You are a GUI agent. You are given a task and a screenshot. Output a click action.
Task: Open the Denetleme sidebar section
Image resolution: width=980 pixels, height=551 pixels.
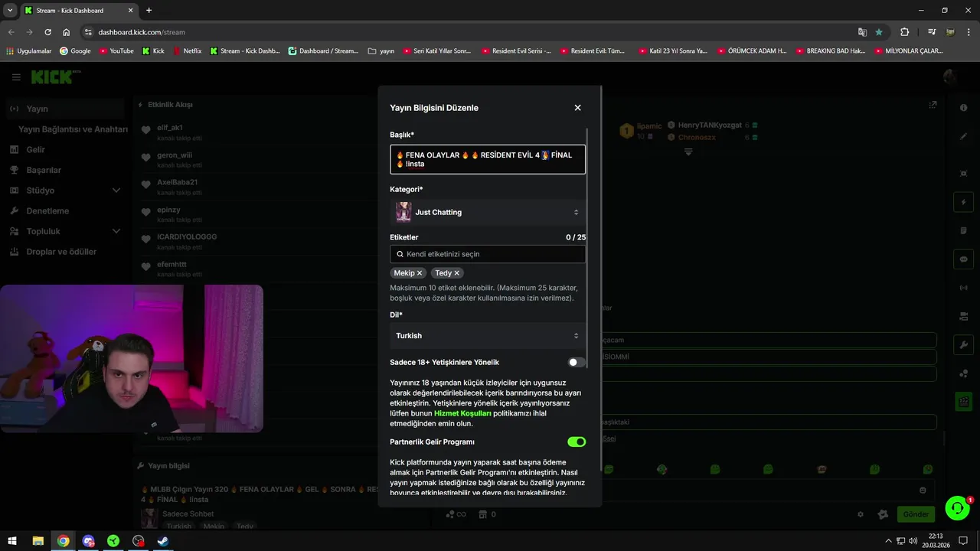pyautogui.click(x=47, y=210)
